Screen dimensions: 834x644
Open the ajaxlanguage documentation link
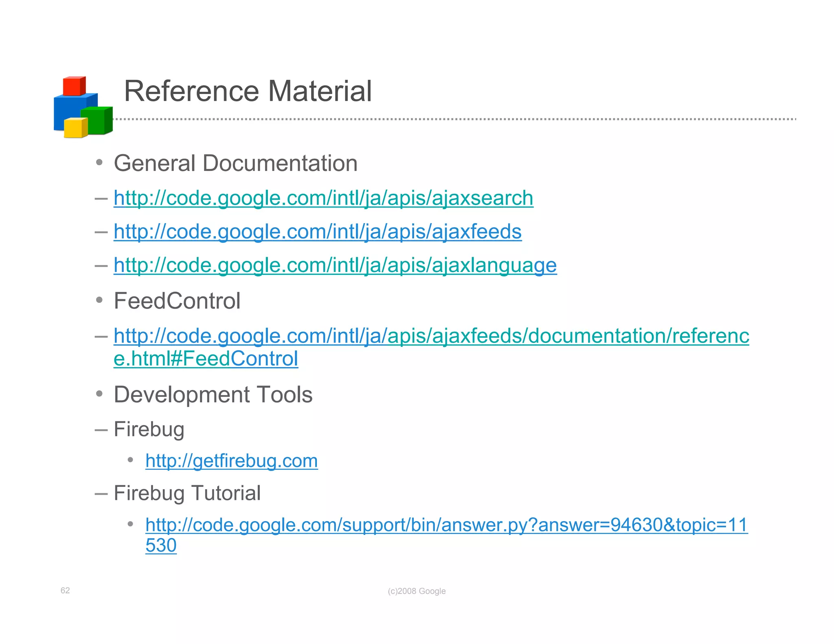[335, 265]
